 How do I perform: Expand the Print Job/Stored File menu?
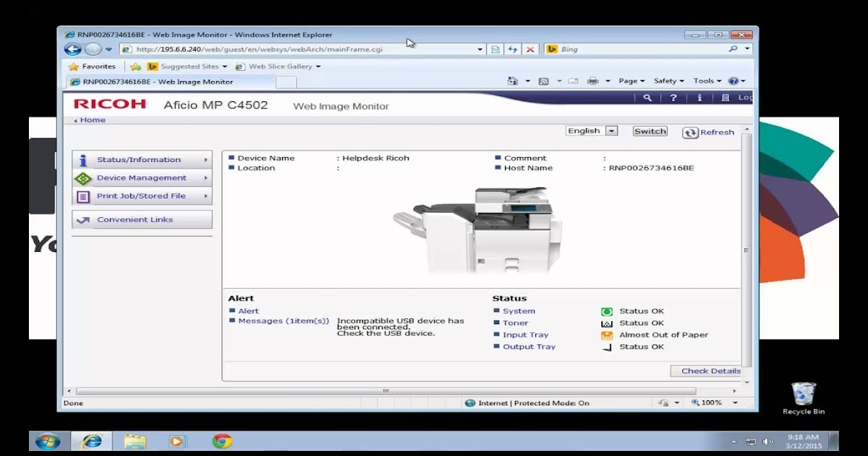142,196
